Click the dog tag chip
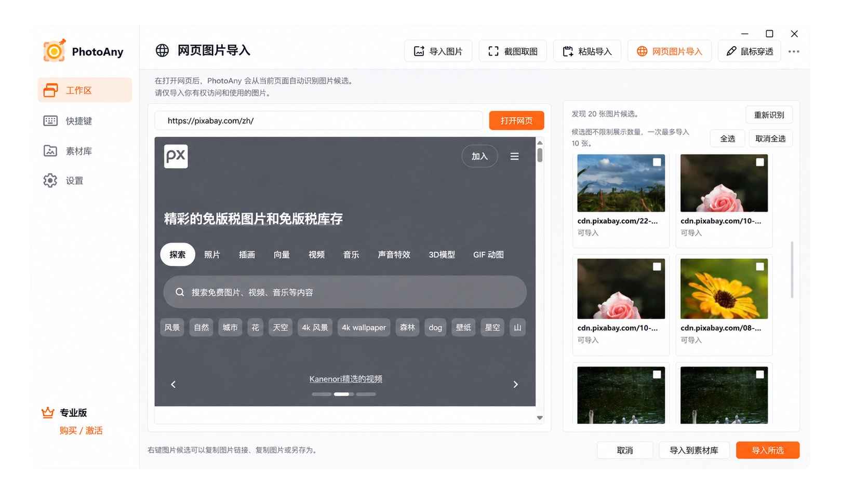The height and width of the screenshot is (504, 841). click(435, 328)
